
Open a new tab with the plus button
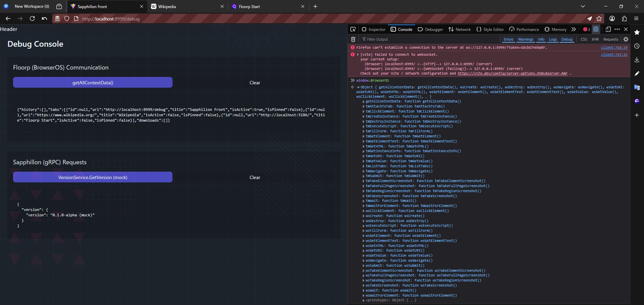pyautogui.click(x=315, y=6)
